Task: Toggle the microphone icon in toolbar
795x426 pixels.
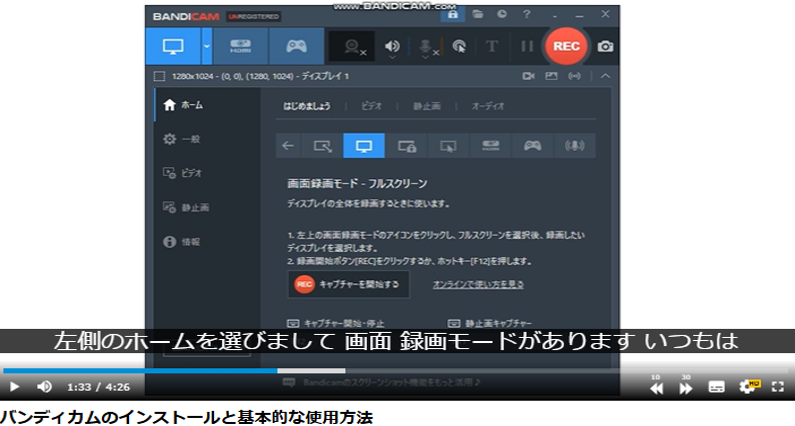Action: (x=426, y=47)
